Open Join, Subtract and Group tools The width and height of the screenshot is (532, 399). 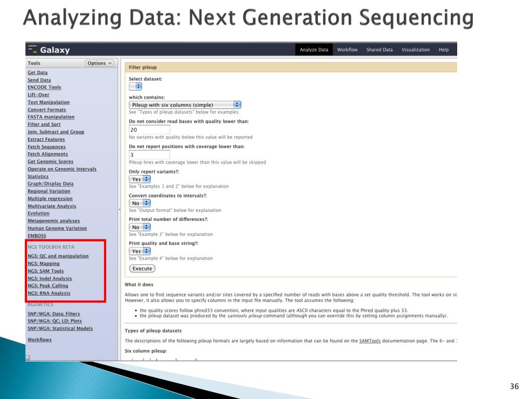click(x=56, y=131)
